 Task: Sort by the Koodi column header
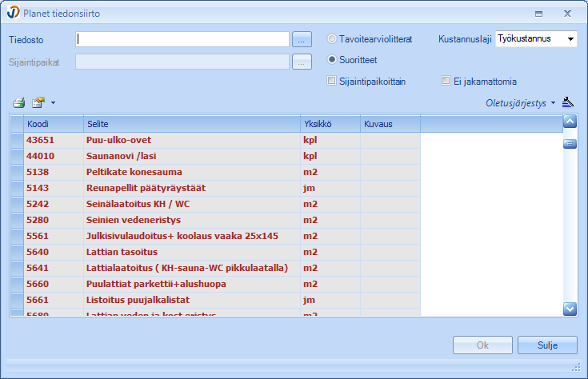(53, 124)
